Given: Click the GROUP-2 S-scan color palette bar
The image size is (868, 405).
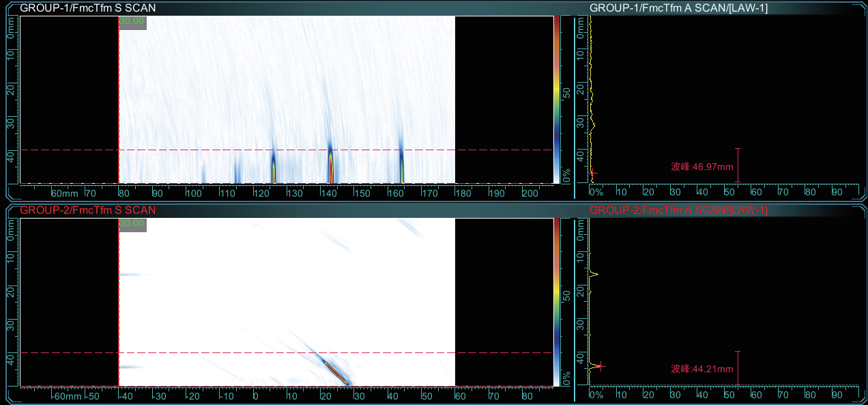Looking at the screenshot, I should coord(557,301).
